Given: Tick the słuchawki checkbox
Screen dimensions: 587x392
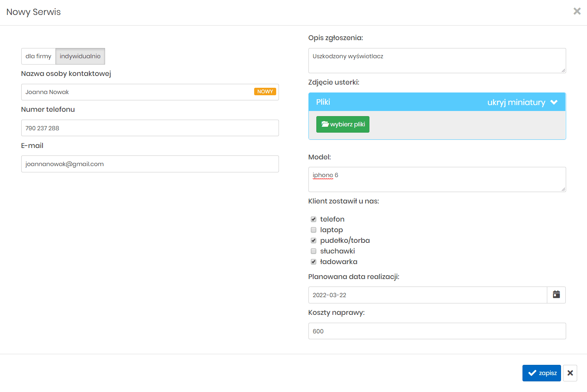Looking at the screenshot, I should click(x=314, y=251).
